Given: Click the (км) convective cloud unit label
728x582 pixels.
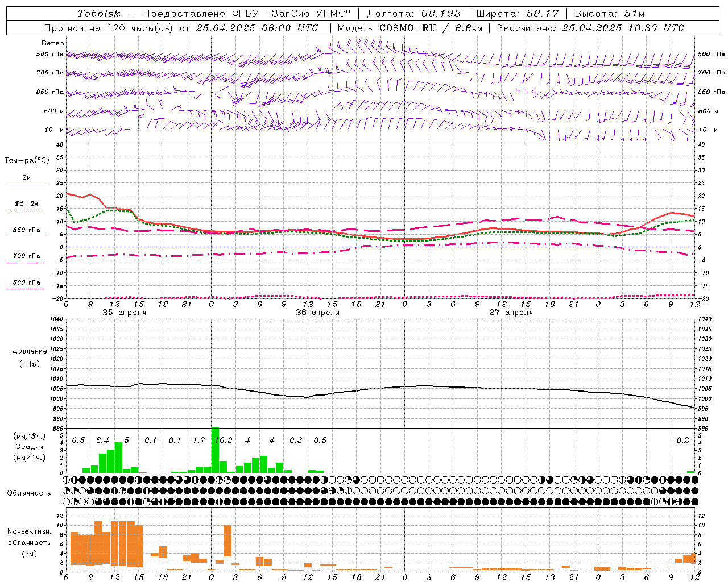Looking at the screenshot, I should (29, 554).
